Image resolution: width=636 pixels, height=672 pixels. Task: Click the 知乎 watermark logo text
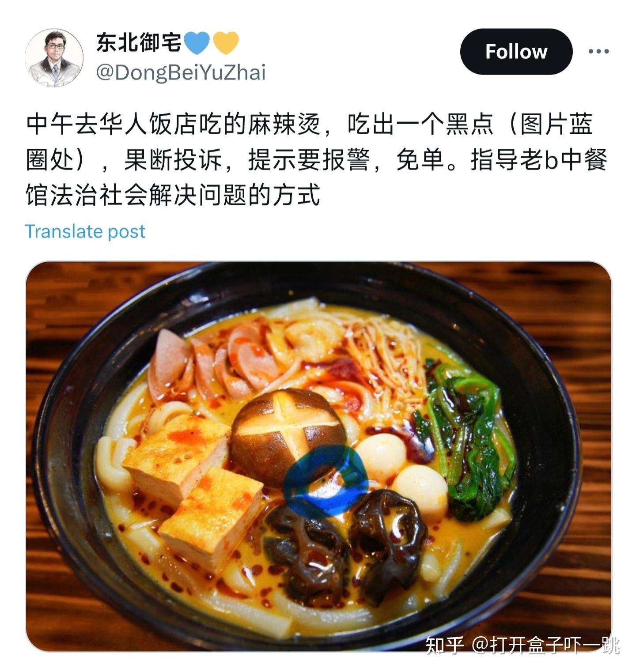pos(445,645)
